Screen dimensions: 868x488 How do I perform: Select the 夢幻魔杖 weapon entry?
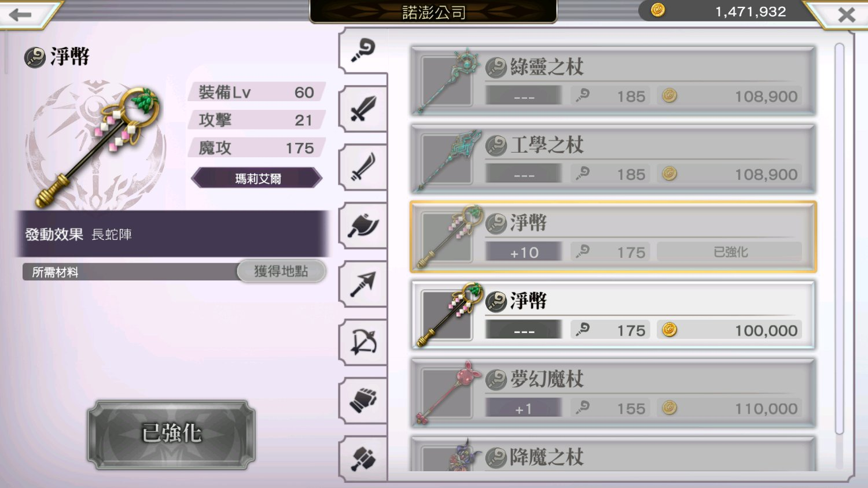pos(613,393)
